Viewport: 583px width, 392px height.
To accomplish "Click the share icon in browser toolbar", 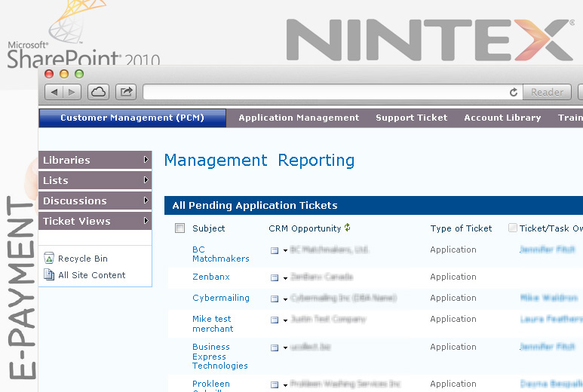I will point(126,92).
